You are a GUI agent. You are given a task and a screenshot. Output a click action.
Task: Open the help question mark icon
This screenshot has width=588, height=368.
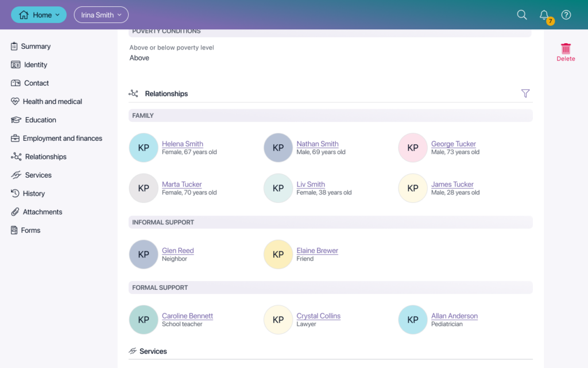[x=566, y=14]
